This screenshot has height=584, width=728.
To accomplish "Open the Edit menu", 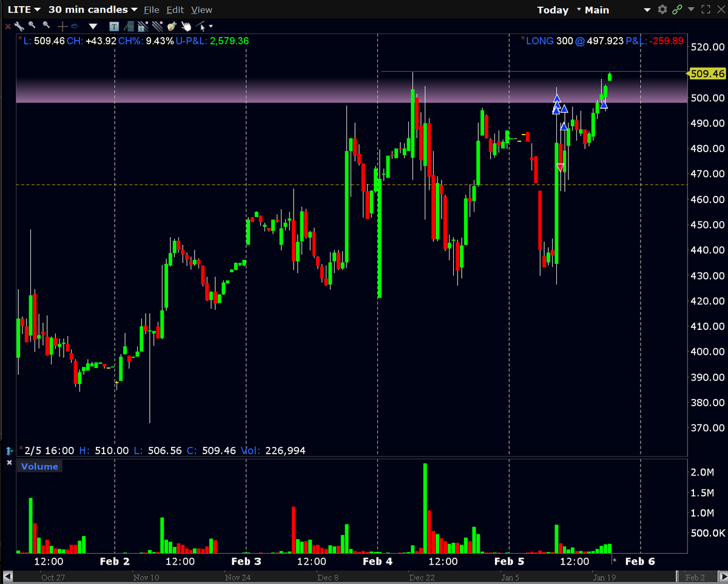I will tap(175, 10).
